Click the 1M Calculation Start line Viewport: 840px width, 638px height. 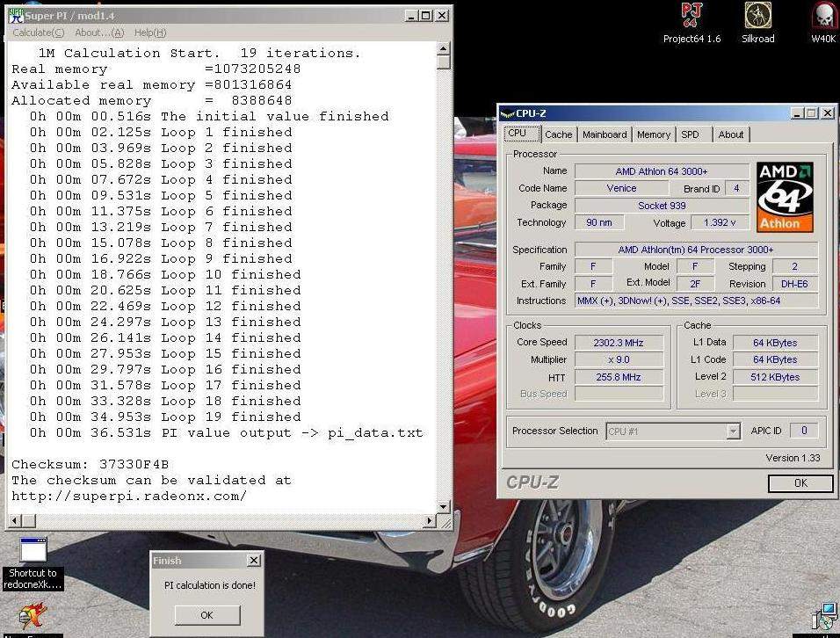199,53
